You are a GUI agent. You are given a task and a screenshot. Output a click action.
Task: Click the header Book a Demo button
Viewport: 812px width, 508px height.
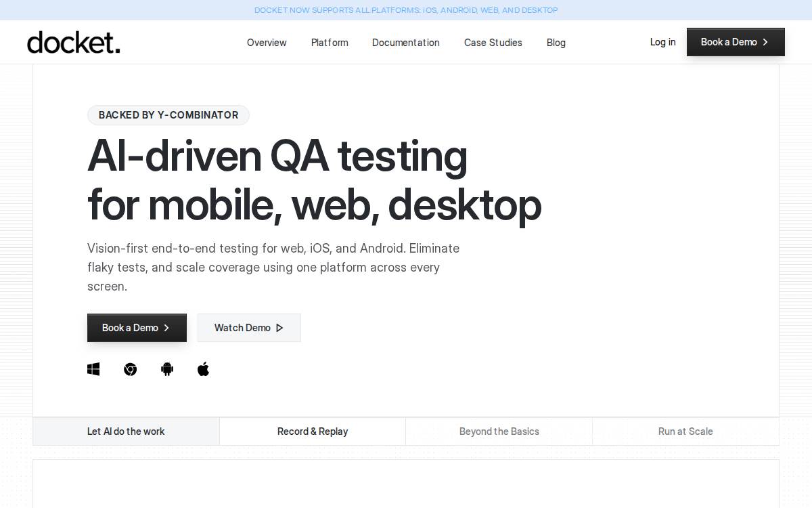point(736,42)
